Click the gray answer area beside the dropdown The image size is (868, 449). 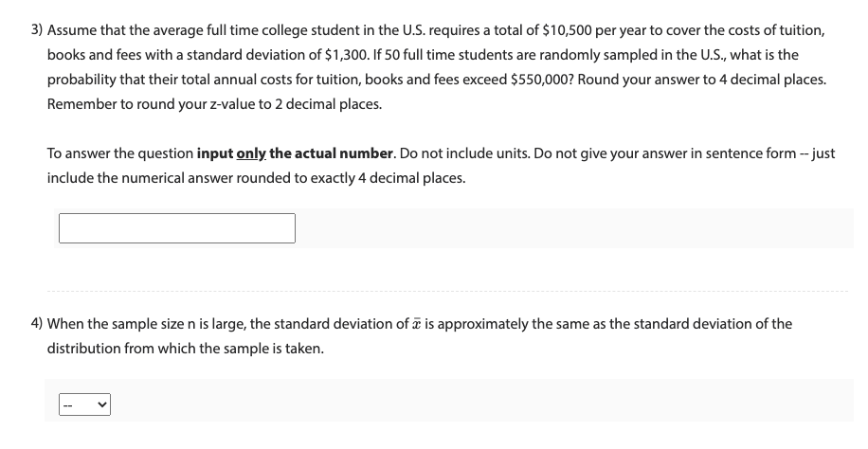click(x=481, y=401)
